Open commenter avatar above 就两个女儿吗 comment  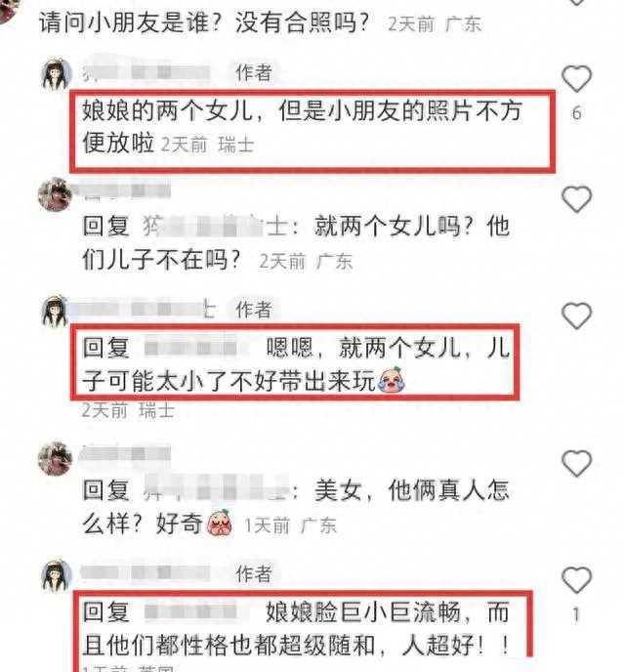click(x=55, y=194)
